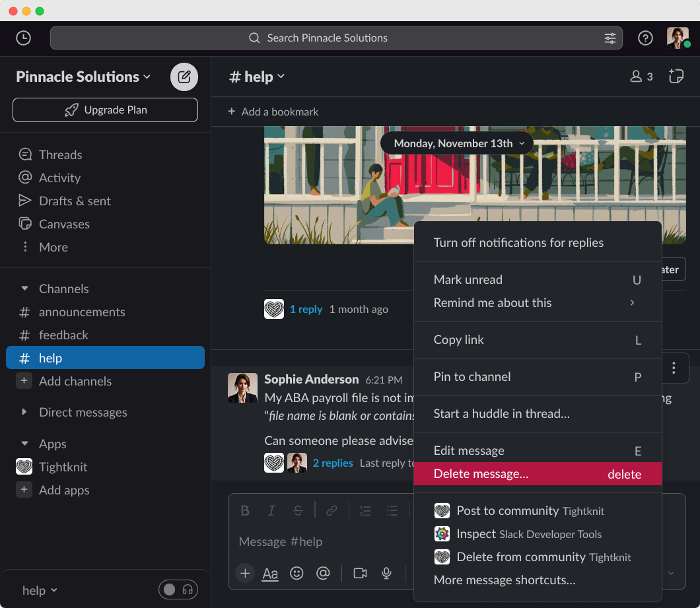
Task: Open the #help channel details dropdown
Action: 257,77
